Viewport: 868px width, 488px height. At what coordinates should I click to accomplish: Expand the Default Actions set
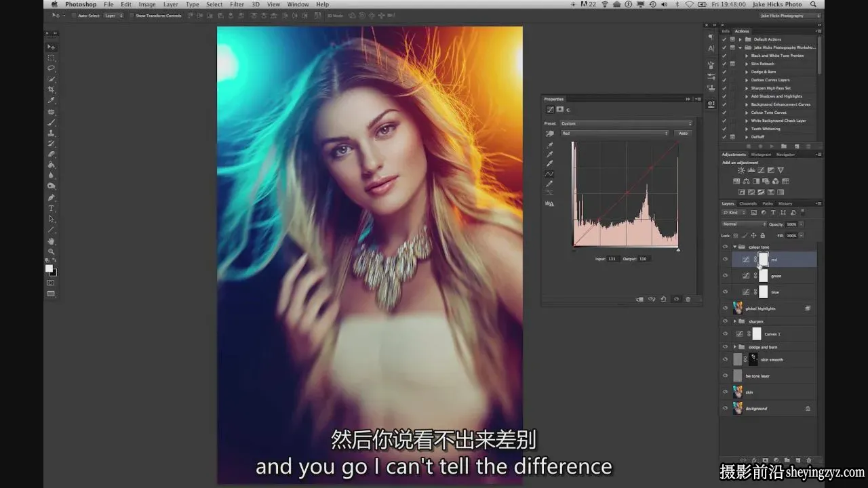[x=741, y=39]
